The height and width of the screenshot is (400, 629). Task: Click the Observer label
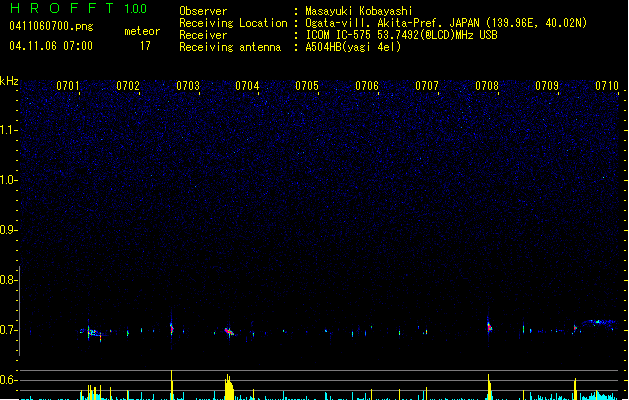203,11
